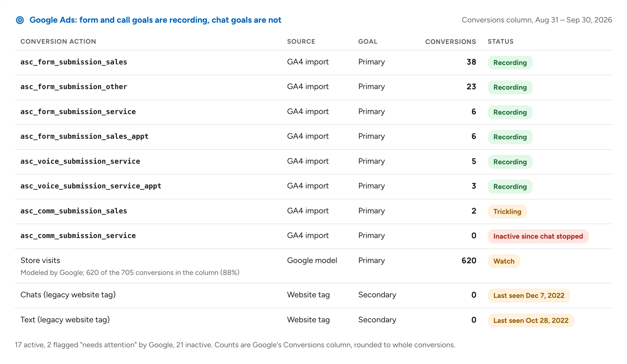This screenshot has width=627, height=364.
Task: Click the Recording badge for asc_form_submission_service
Action: click(x=510, y=112)
